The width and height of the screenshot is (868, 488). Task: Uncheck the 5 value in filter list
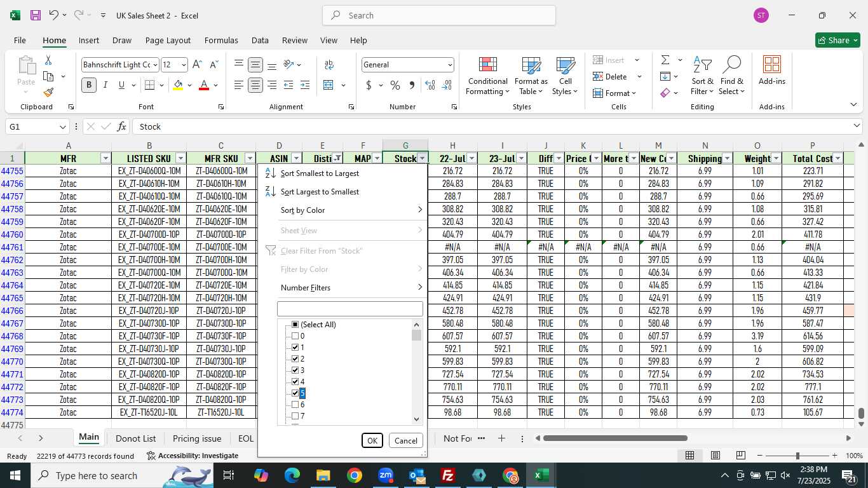[295, 393]
